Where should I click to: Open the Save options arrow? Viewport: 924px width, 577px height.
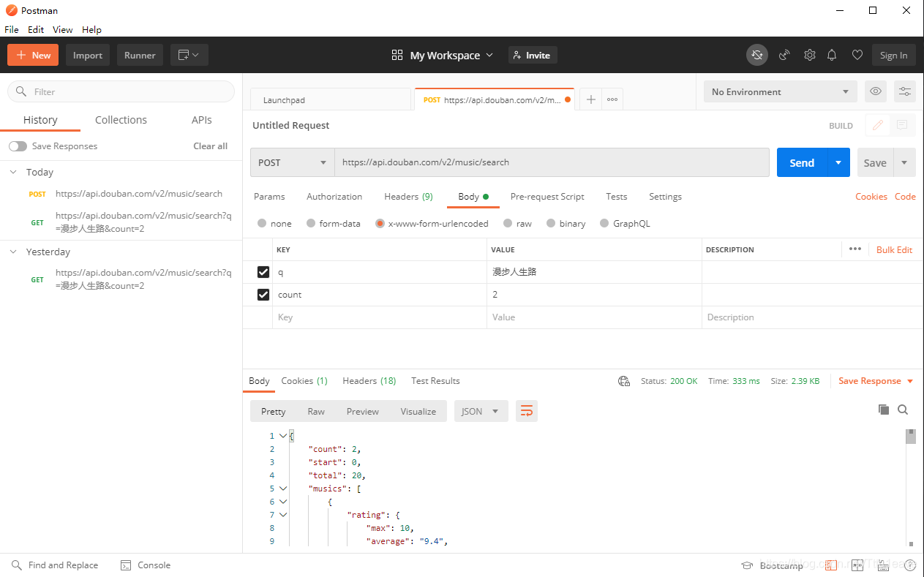(x=904, y=162)
